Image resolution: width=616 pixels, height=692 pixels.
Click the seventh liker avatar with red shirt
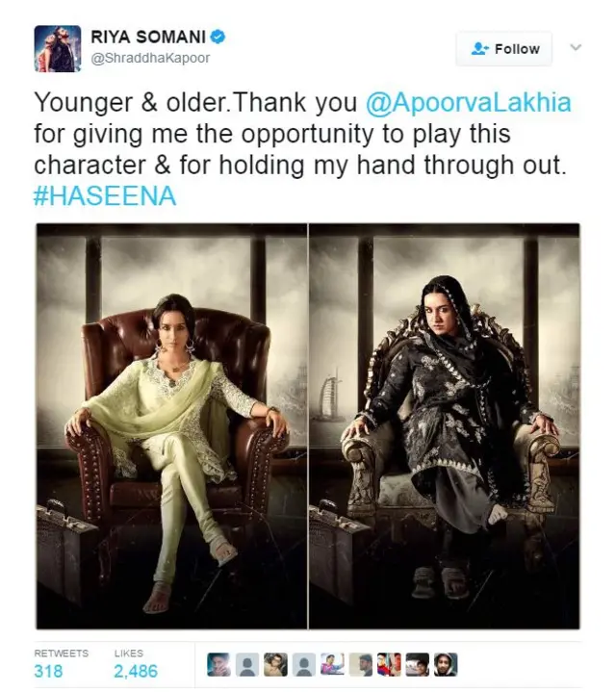(x=389, y=665)
